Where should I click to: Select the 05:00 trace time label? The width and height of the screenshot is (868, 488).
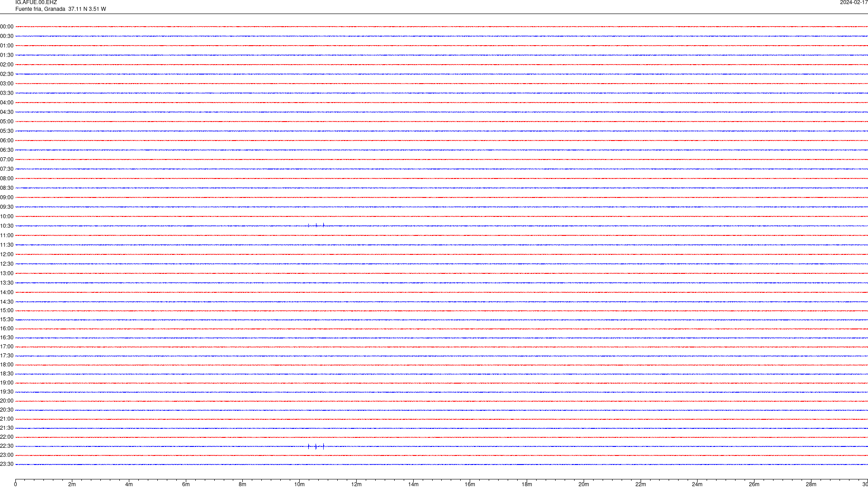click(7, 122)
